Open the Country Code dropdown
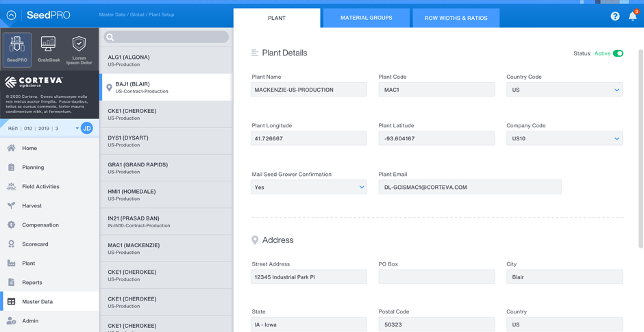 click(x=565, y=90)
